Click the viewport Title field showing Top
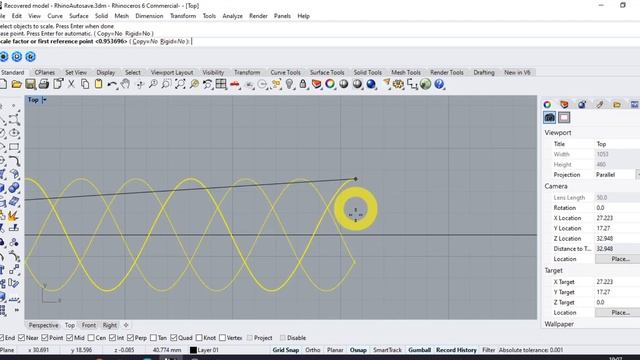 [617, 144]
